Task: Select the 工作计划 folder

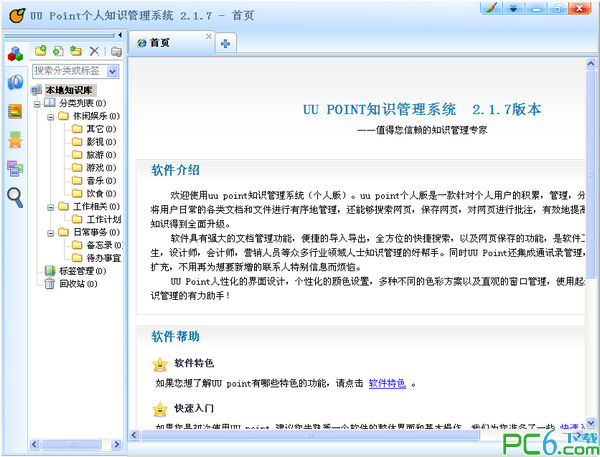Action: pos(103,219)
